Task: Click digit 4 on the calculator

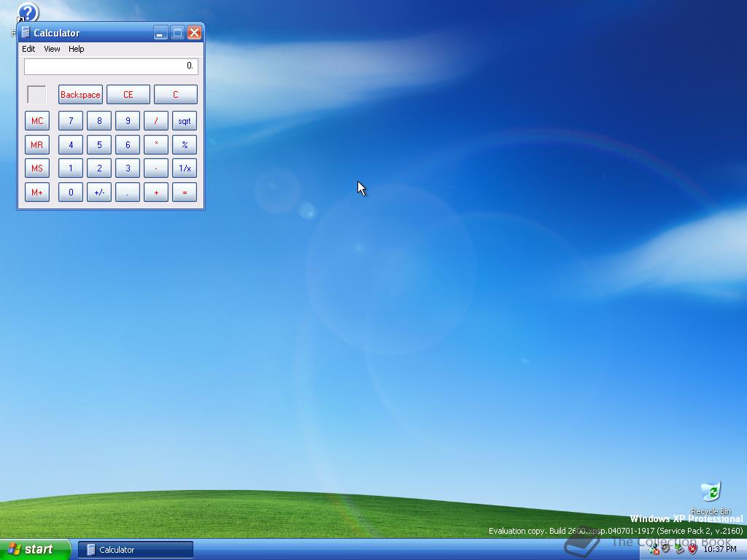Action: [x=71, y=144]
